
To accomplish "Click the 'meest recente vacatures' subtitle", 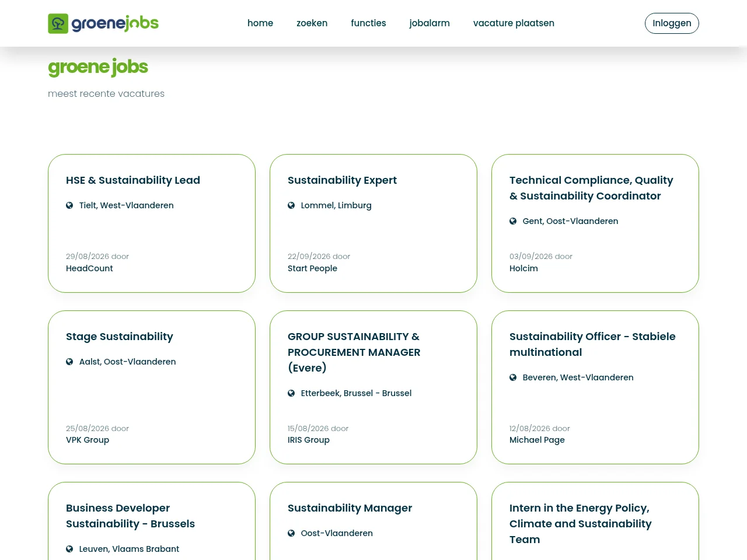I will click(x=106, y=94).
